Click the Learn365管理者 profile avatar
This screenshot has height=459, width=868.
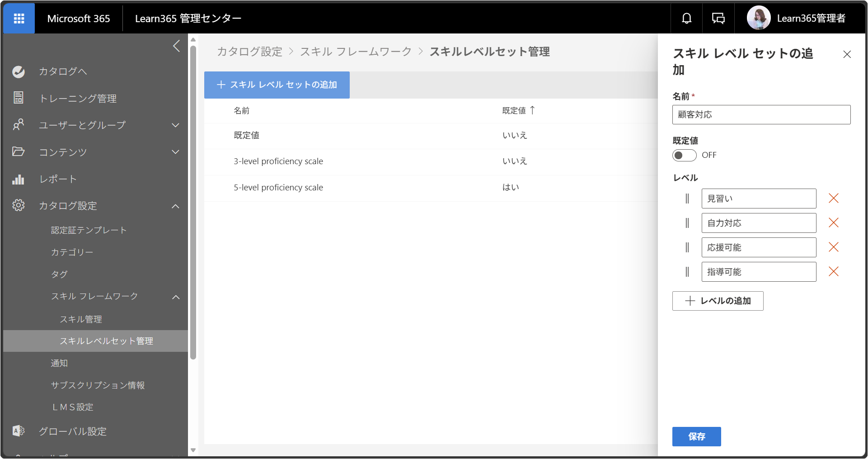(x=759, y=18)
